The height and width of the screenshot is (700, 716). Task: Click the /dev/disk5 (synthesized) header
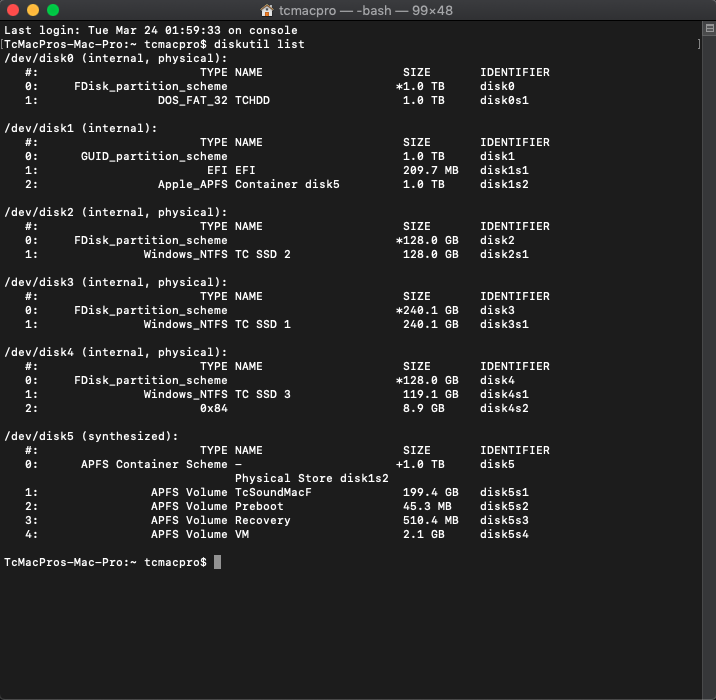tap(91, 436)
